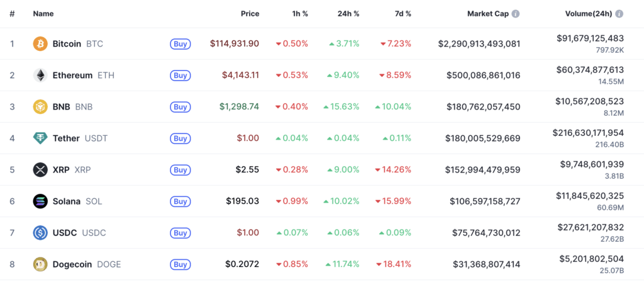Click the Solana logo icon

[40, 201]
